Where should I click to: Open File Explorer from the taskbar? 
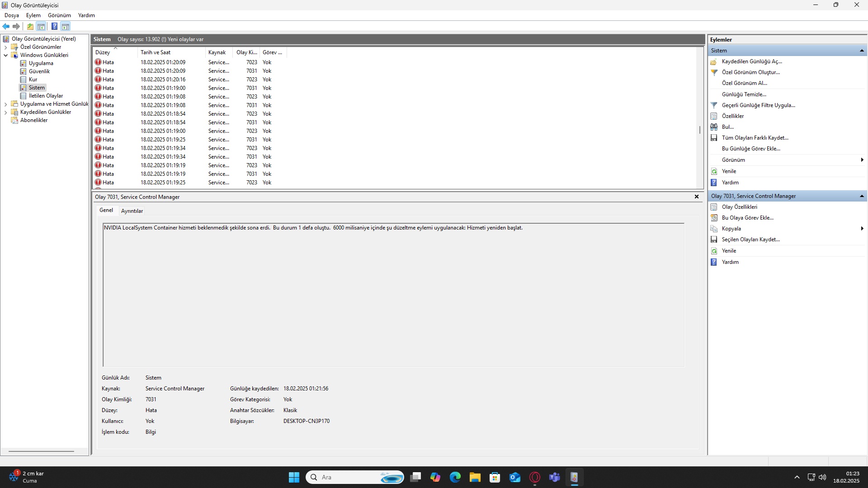click(475, 477)
